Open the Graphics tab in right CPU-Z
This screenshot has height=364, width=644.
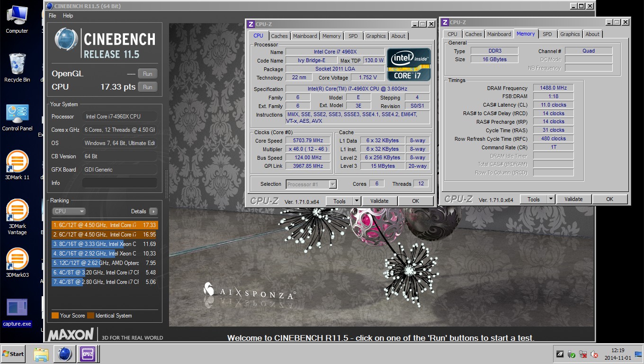pyautogui.click(x=570, y=34)
